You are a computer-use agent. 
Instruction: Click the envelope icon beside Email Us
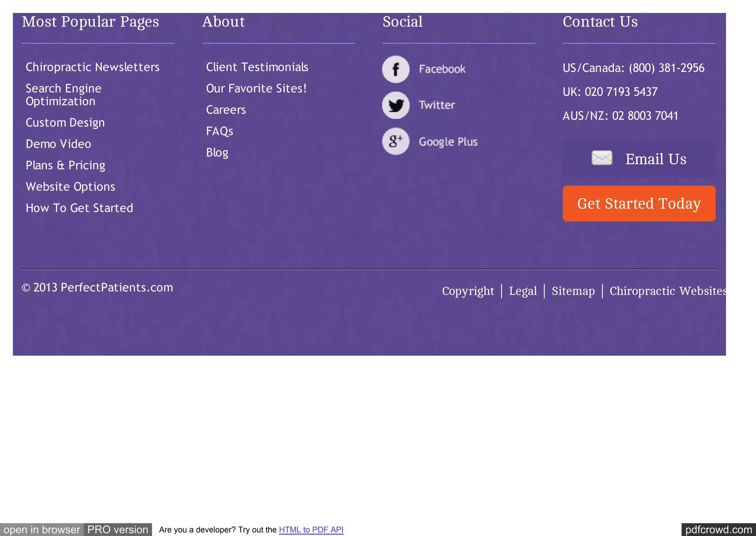click(x=602, y=158)
